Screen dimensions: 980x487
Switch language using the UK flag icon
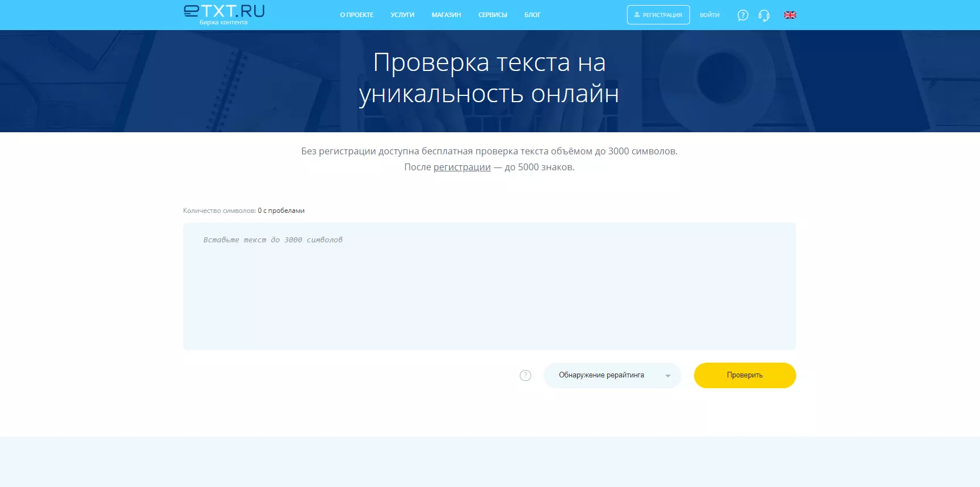click(x=790, y=15)
